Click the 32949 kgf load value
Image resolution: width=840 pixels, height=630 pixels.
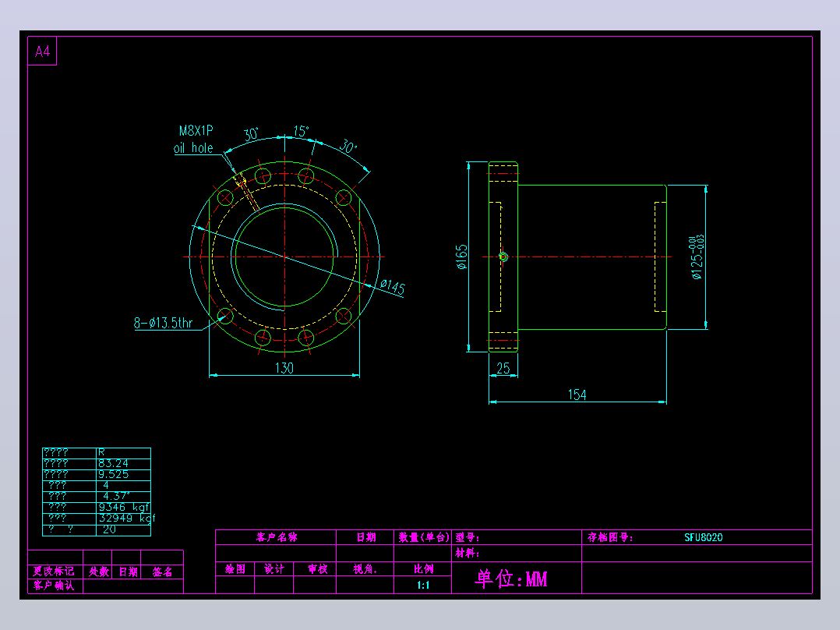click(126, 518)
